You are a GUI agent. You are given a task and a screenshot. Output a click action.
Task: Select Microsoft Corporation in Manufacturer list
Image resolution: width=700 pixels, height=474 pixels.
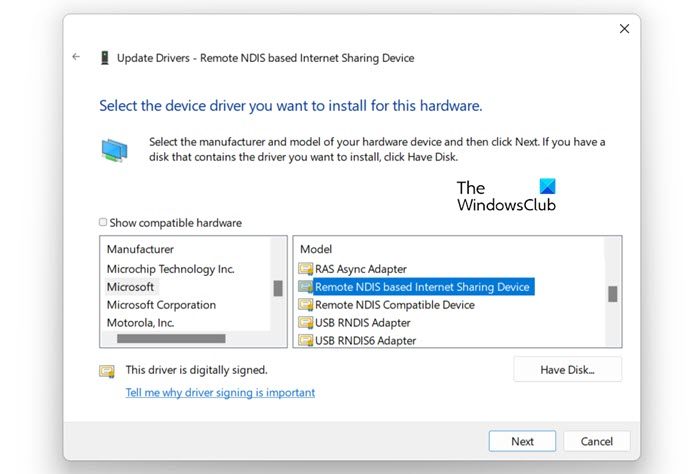(161, 305)
